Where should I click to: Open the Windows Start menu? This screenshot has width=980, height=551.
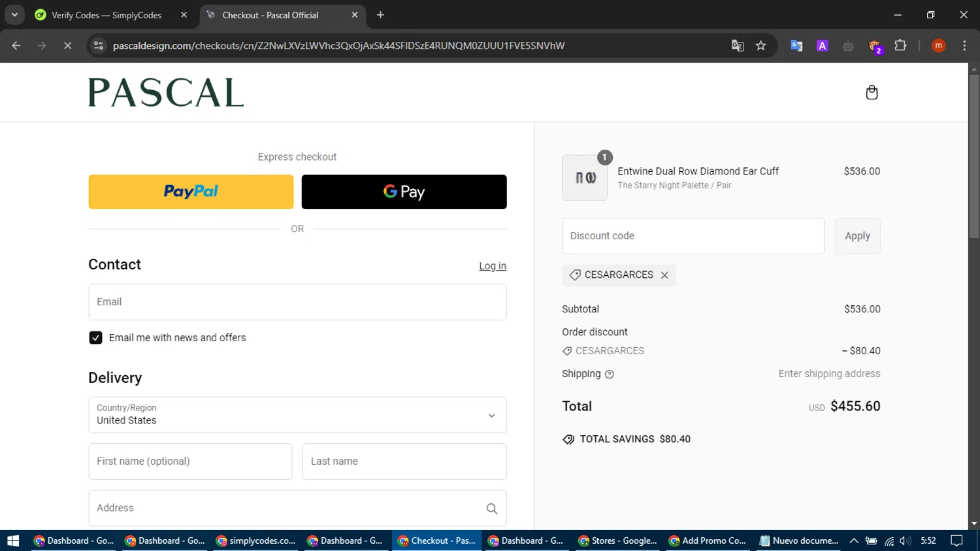point(13,541)
